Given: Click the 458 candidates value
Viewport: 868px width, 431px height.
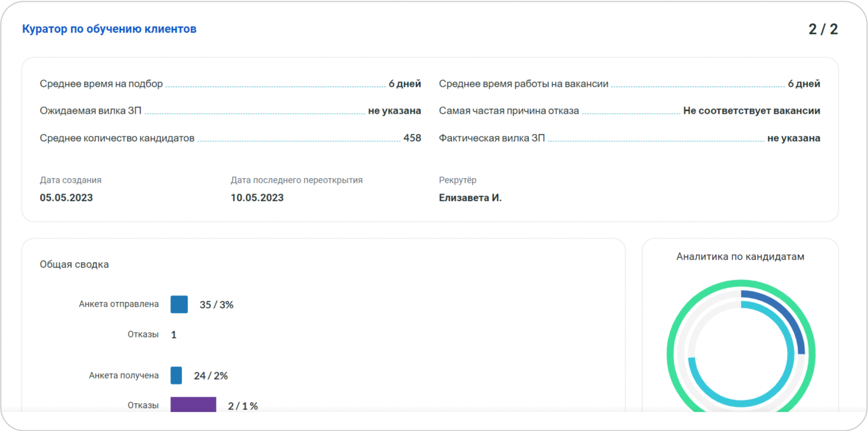Looking at the screenshot, I should pyautogui.click(x=412, y=138).
